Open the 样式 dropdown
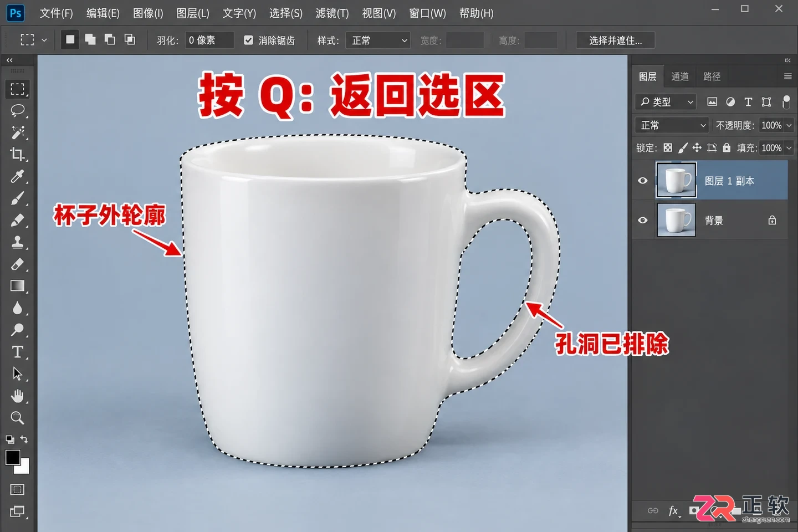This screenshot has width=798, height=532. click(x=378, y=40)
